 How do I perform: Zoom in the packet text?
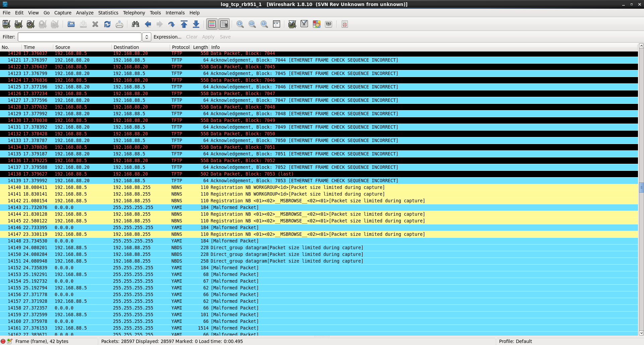pyautogui.click(x=240, y=24)
